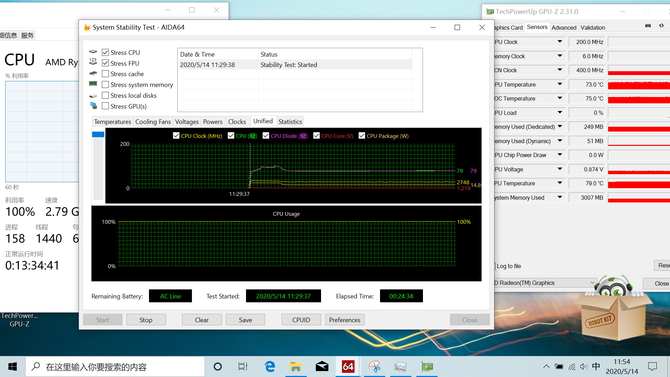Enable the Stress cache checkbox
This screenshot has width=670, height=377.
pos(105,74)
